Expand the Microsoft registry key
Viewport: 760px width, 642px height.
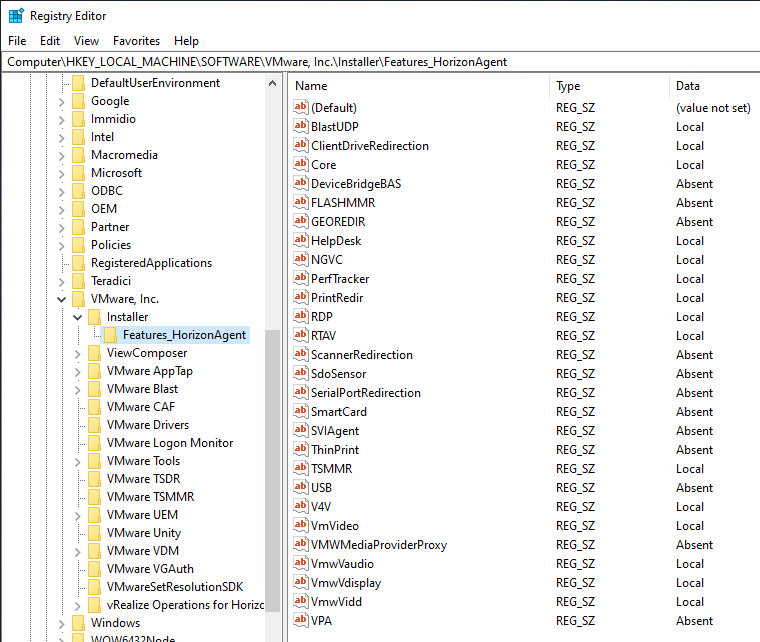pyautogui.click(x=62, y=173)
